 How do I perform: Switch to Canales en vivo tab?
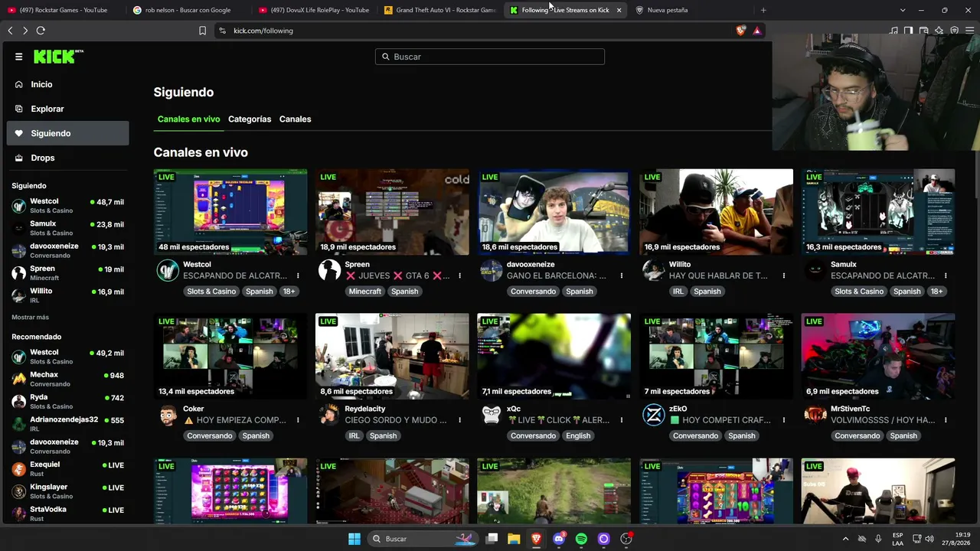(x=188, y=119)
